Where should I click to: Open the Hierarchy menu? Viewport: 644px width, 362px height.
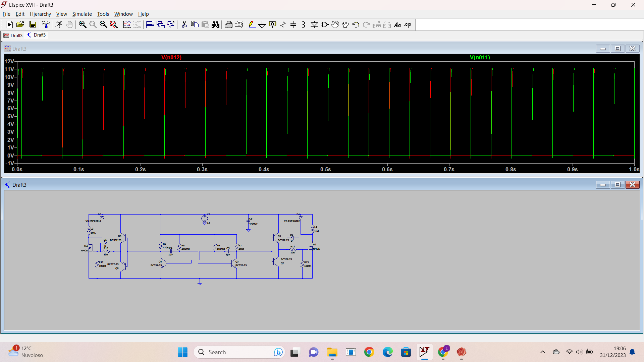[x=40, y=14]
